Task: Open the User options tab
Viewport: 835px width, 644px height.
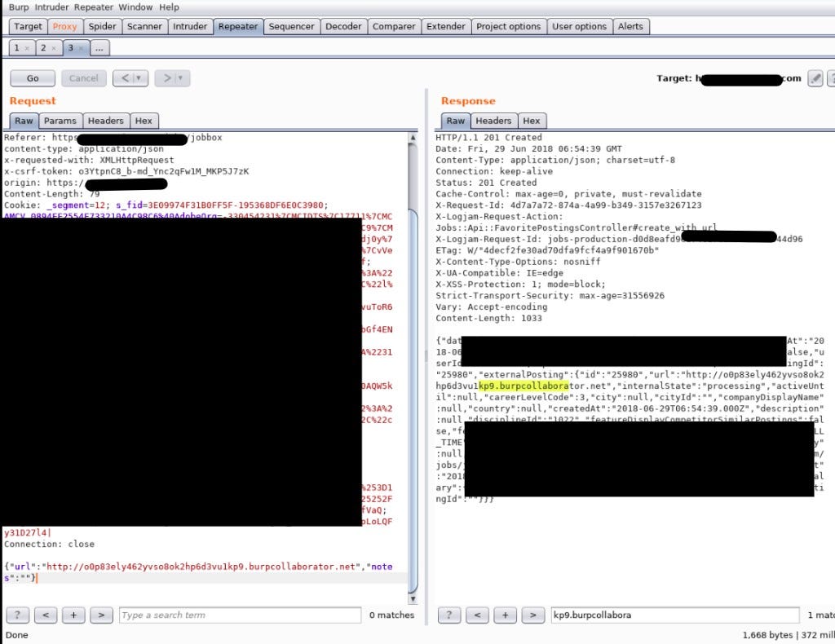Action: [580, 27]
